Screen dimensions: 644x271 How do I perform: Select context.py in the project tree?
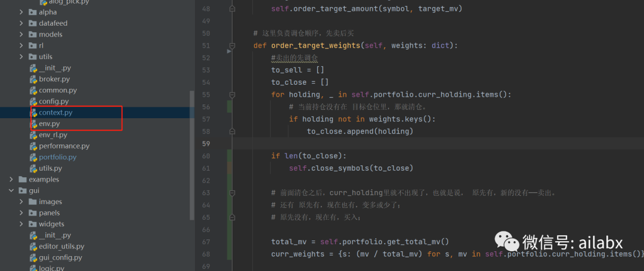pyautogui.click(x=56, y=112)
